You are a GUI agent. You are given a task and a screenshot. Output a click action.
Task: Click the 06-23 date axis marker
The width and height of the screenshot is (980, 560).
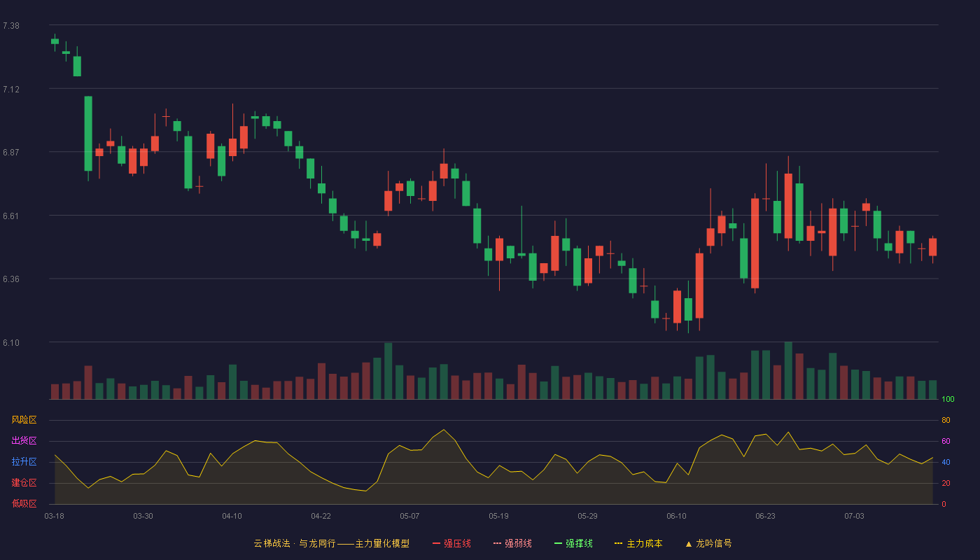[765, 516]
